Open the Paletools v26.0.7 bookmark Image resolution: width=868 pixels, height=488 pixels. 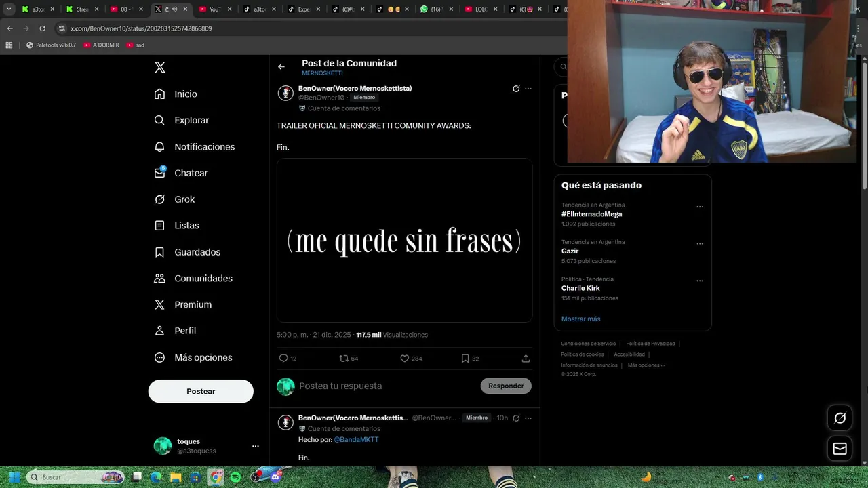51,45
